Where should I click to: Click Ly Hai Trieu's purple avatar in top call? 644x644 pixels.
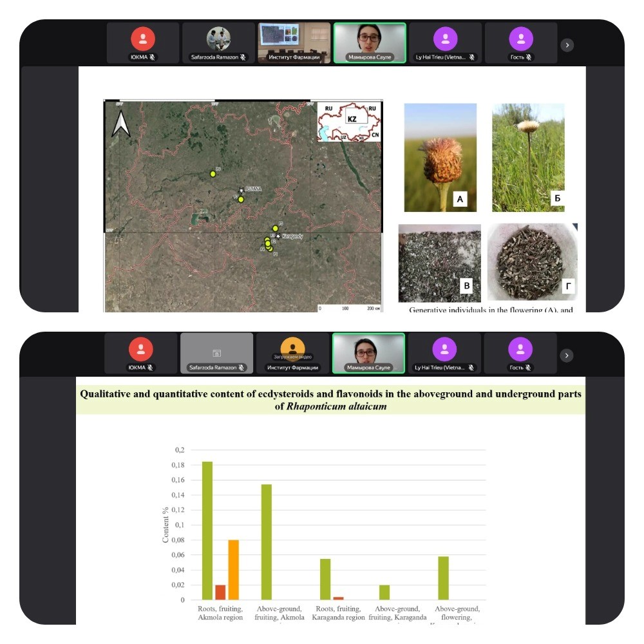pyautogui.click(x=445, y=39)
